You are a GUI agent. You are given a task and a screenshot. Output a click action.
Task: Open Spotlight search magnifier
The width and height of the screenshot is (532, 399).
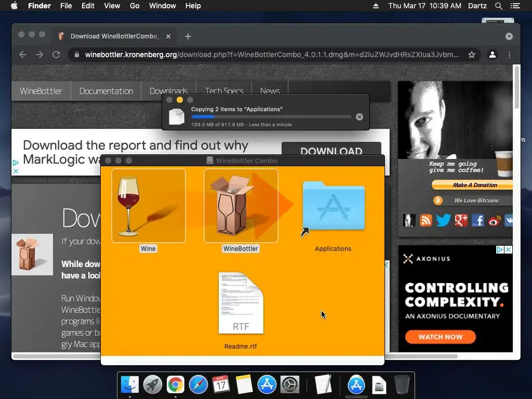498,6
